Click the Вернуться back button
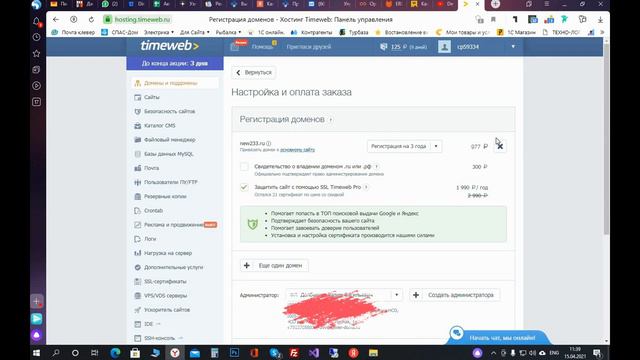The height and width of the screenshot is (360, 640). pyautogui.click(x=254, y=73)
